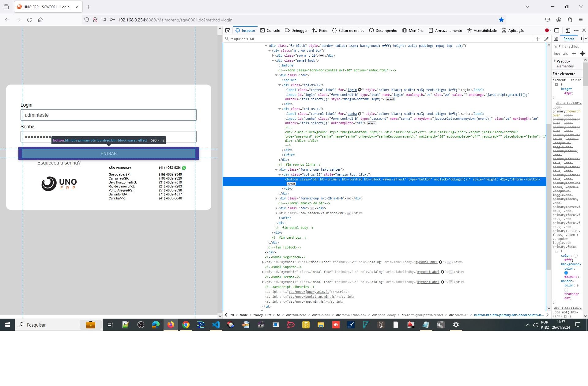The image size is (588, 386).
Task: Open Visual Studio Code from taskbar
Action: pos(216,325)
